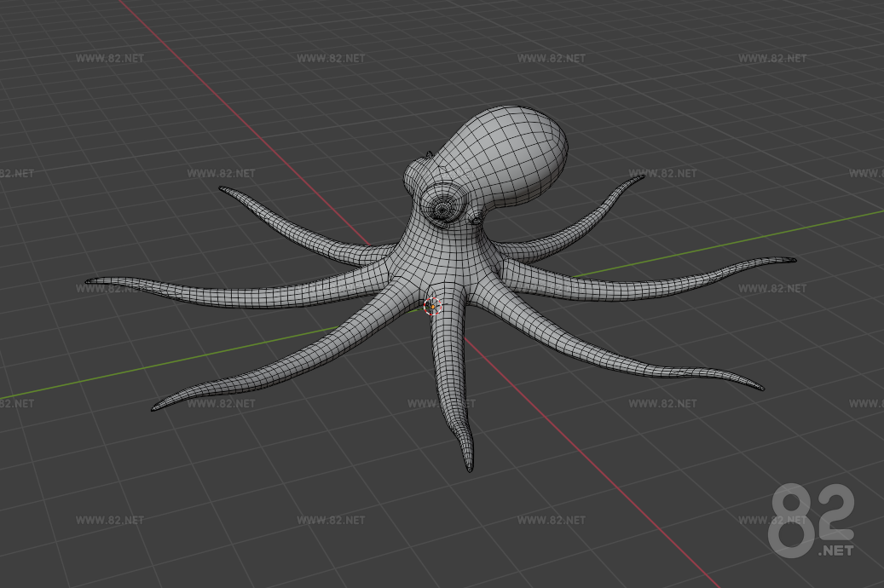The image size is (884, 588).
Task: Click where the red and green axes intersect
Action: 430,307
